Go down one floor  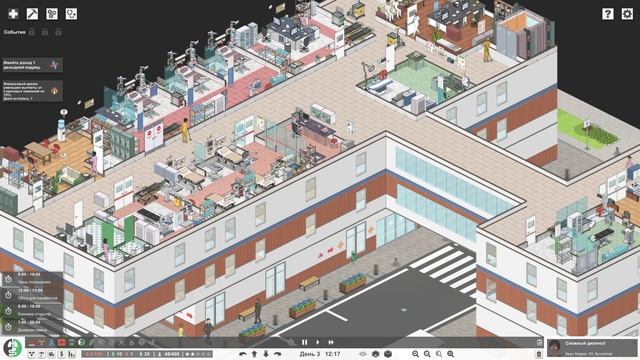(x=266, y=354)
